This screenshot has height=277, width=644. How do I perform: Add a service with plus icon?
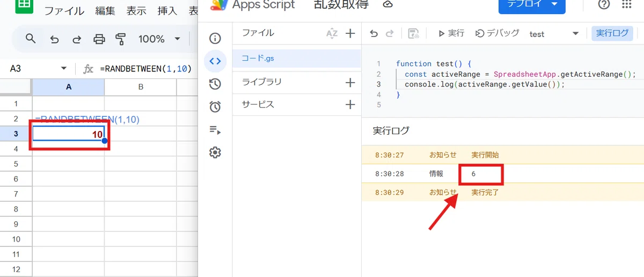(350, 105)
